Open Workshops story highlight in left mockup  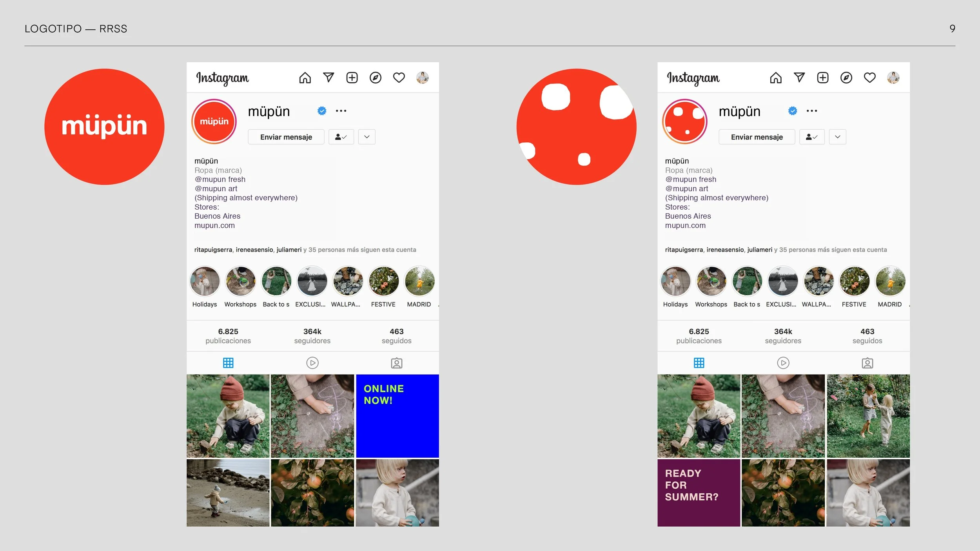click(x=240, y=281)
